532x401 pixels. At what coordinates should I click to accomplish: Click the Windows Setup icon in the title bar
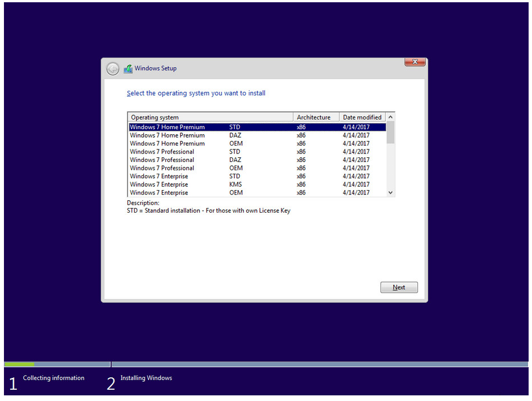click(128, 68)
